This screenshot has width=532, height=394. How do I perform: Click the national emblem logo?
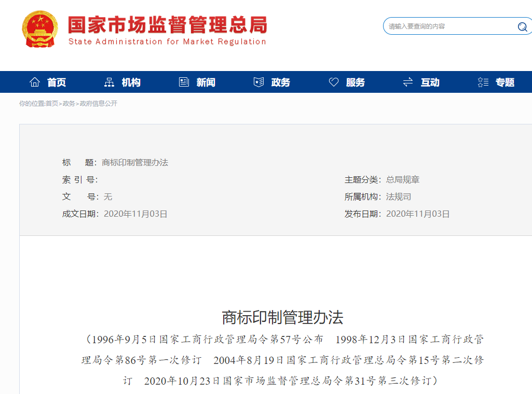coord(40,29)
